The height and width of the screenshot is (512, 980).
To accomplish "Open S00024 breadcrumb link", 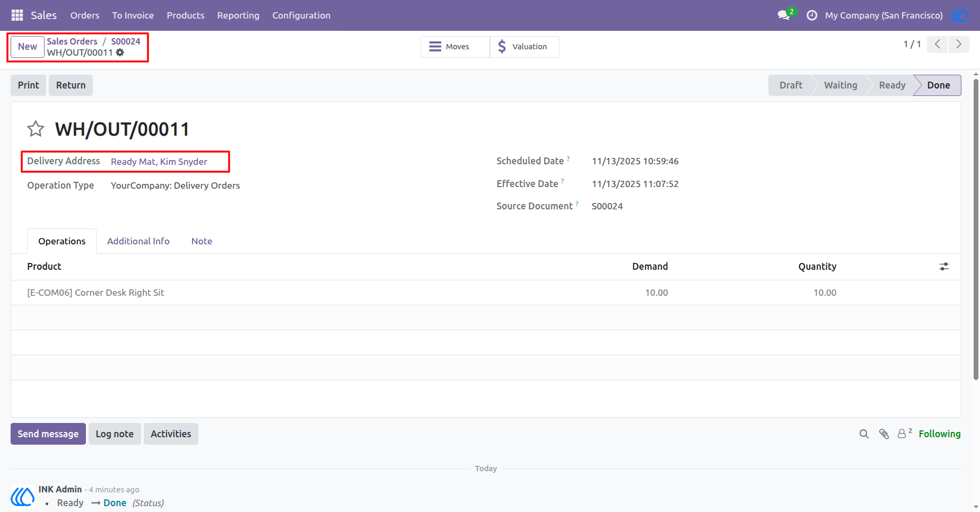I will click(x=126, y=41).
